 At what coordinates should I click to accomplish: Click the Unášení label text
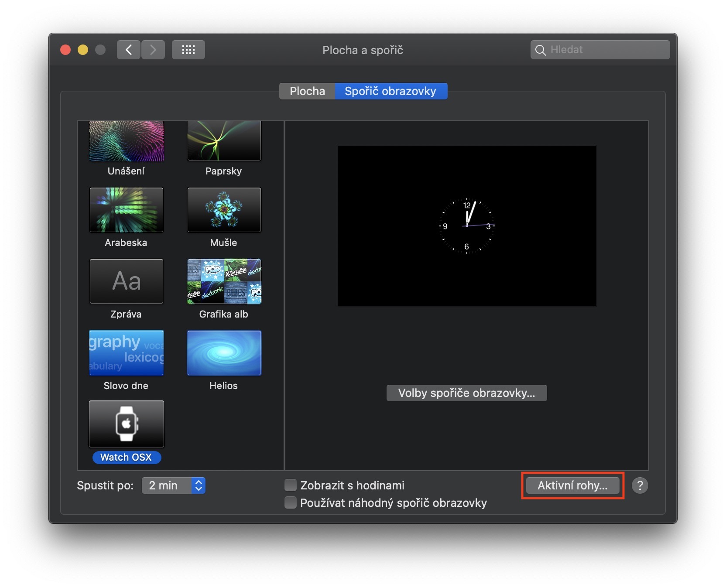(x=126, y=171)
